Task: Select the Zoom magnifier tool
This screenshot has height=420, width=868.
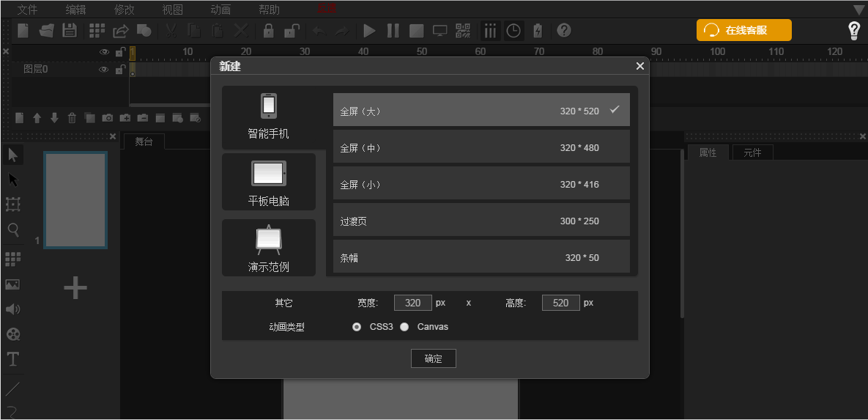Action: 12,229
